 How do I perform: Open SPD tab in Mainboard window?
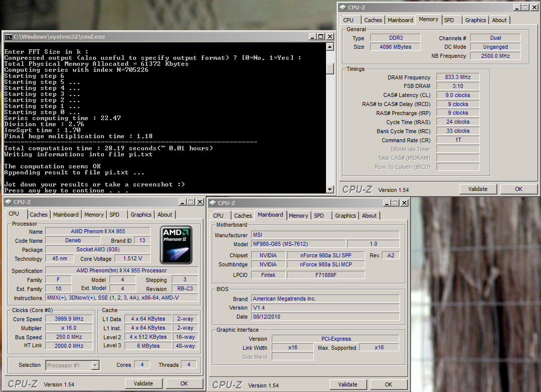319,216
